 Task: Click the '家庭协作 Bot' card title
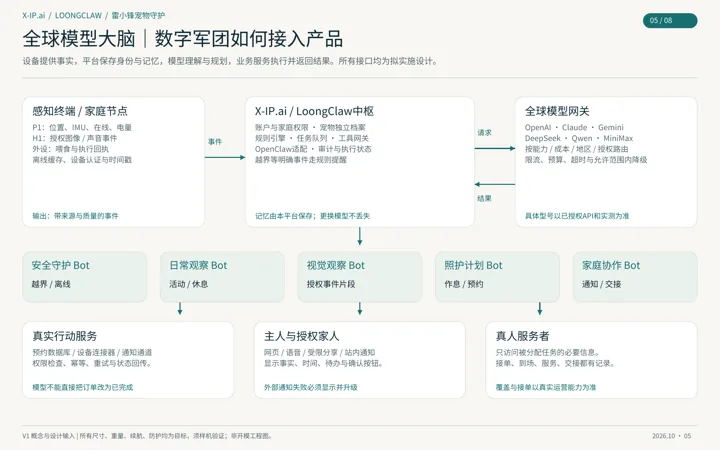pyautogui.click(x=611, y=265)
